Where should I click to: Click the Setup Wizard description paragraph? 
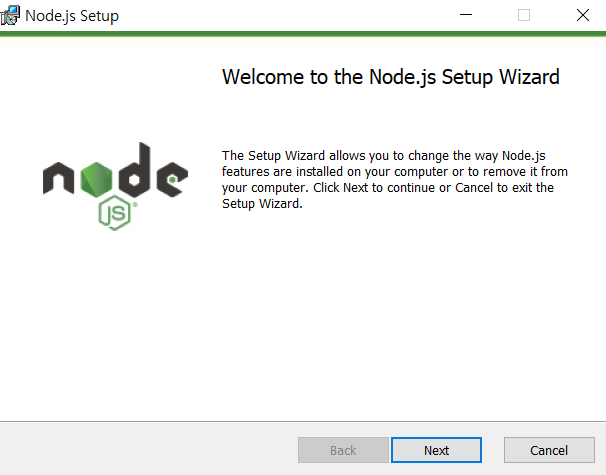395,179
